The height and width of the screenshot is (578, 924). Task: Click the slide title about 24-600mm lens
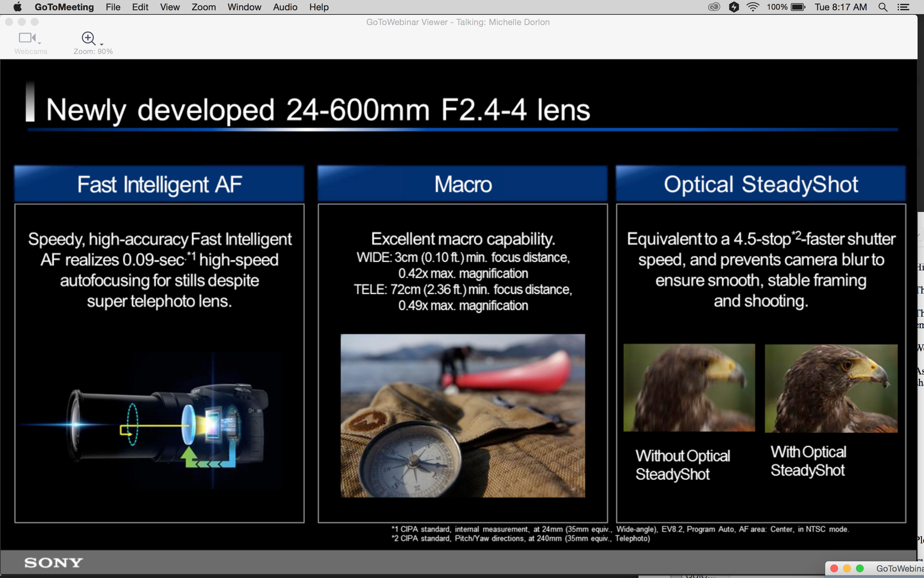pyautogui.click(x=318, y=110)
